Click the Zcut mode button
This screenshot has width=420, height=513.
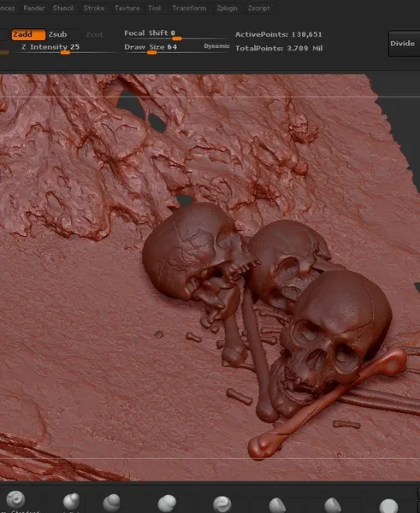pyautogui.click(x=94, y=34)
